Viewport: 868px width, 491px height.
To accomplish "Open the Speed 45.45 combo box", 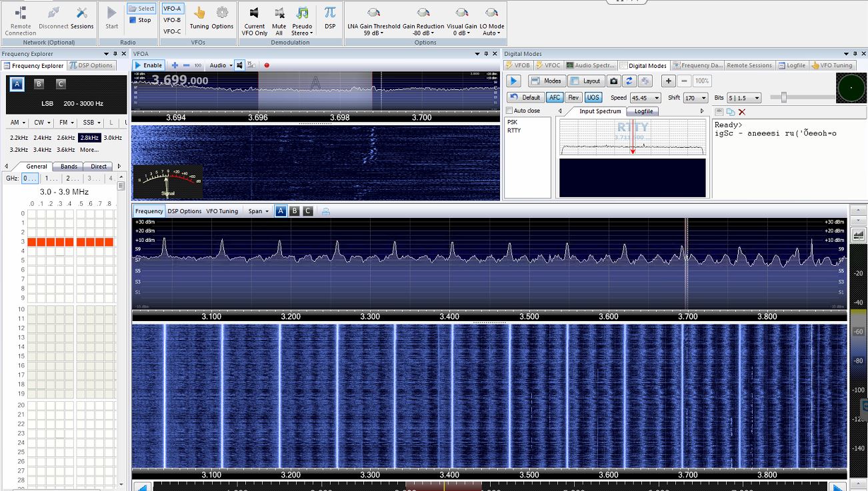I will pyautogui.click(x=645, y=98).
